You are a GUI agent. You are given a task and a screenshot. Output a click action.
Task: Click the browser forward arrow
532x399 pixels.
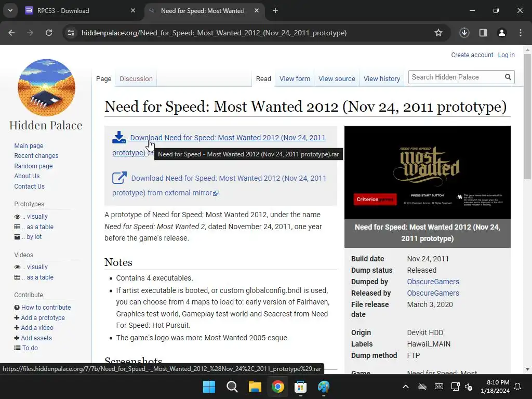pyautogui.click(x=30, y=33)
